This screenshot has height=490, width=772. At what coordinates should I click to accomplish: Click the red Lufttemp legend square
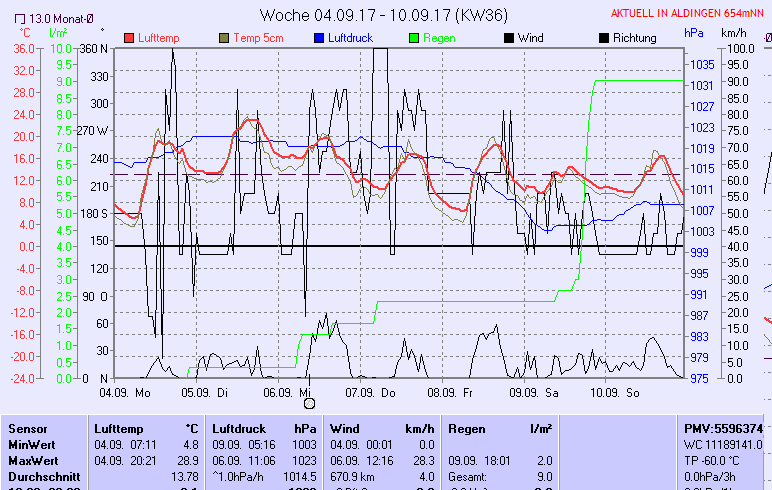129,38
